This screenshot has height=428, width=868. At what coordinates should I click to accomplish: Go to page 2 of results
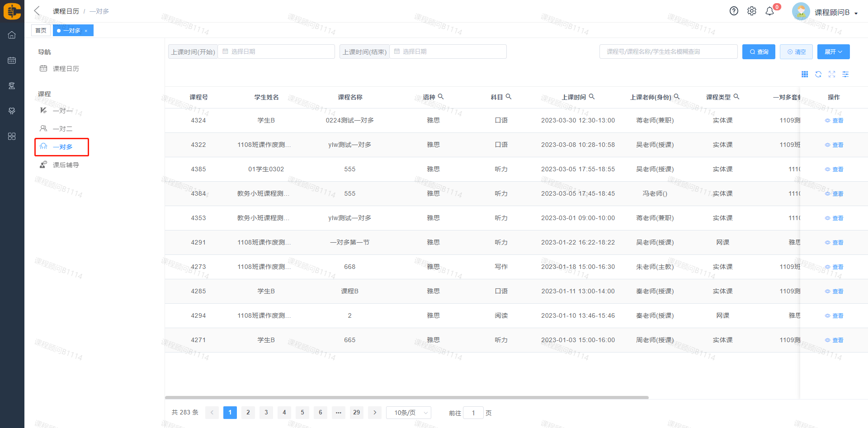[x=248, y=413]
